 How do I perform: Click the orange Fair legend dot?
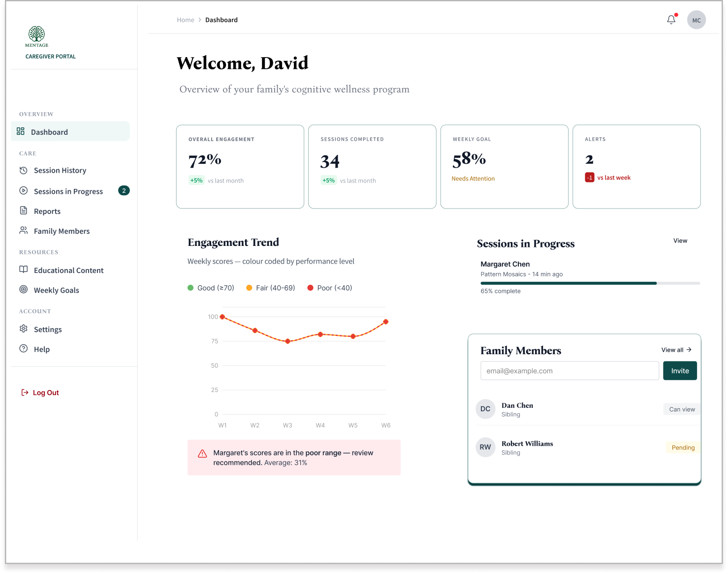(249, 288)
